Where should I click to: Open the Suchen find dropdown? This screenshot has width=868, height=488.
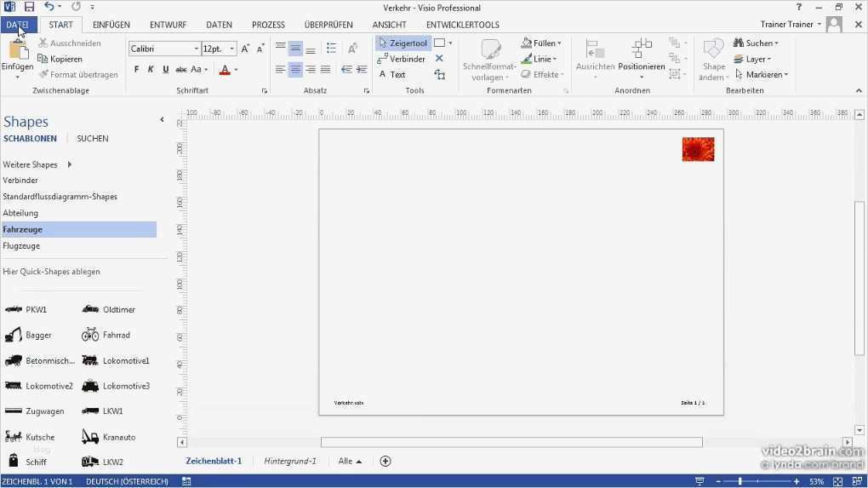[756, 43]
